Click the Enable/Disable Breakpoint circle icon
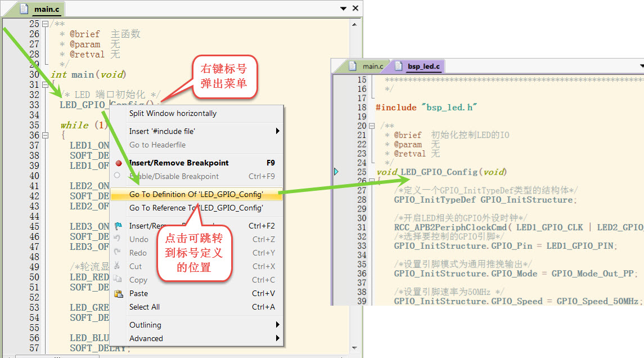The height and width of the screenshot is (358, 644). click(x=118, y=176)
